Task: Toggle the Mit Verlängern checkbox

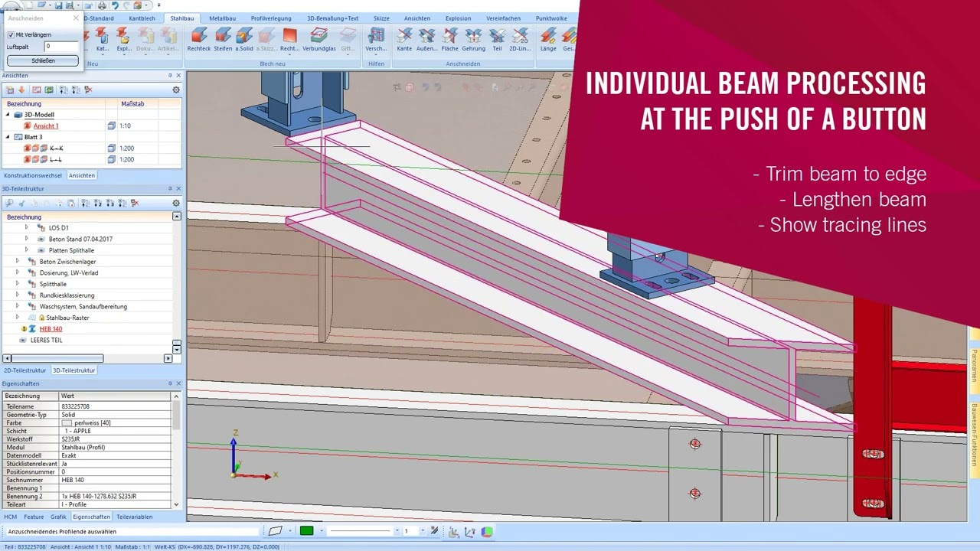Action: pyautogui.click(x=11, y=34)
